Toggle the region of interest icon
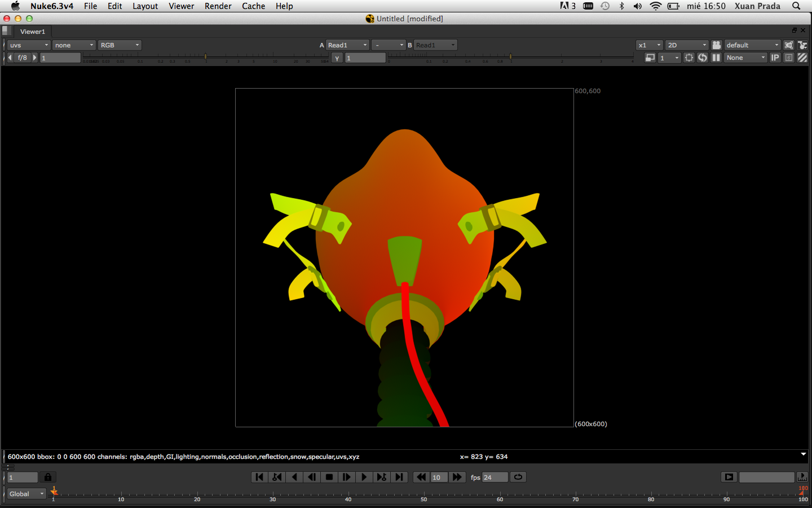 click(x=689, y=58)
